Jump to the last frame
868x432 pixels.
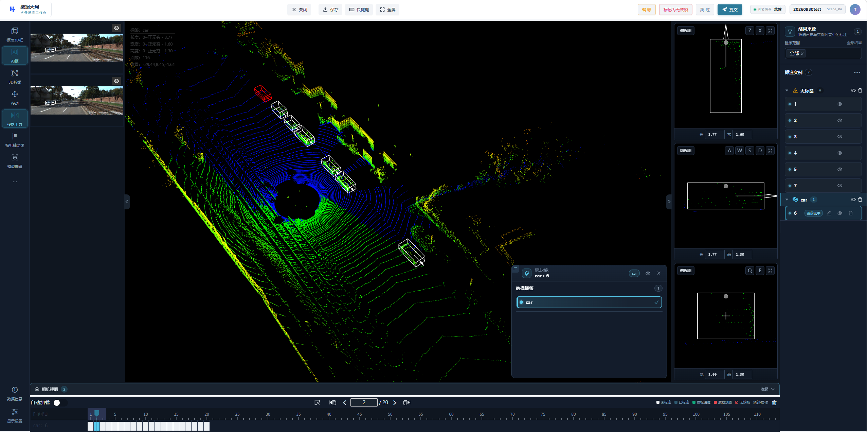tap(406, 402)
